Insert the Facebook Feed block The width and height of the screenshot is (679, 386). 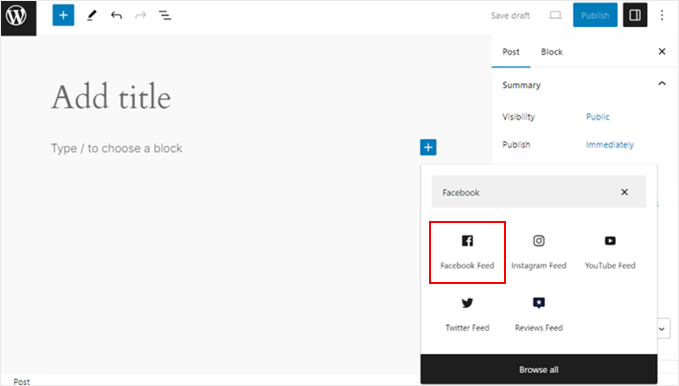tap(467, 253)
